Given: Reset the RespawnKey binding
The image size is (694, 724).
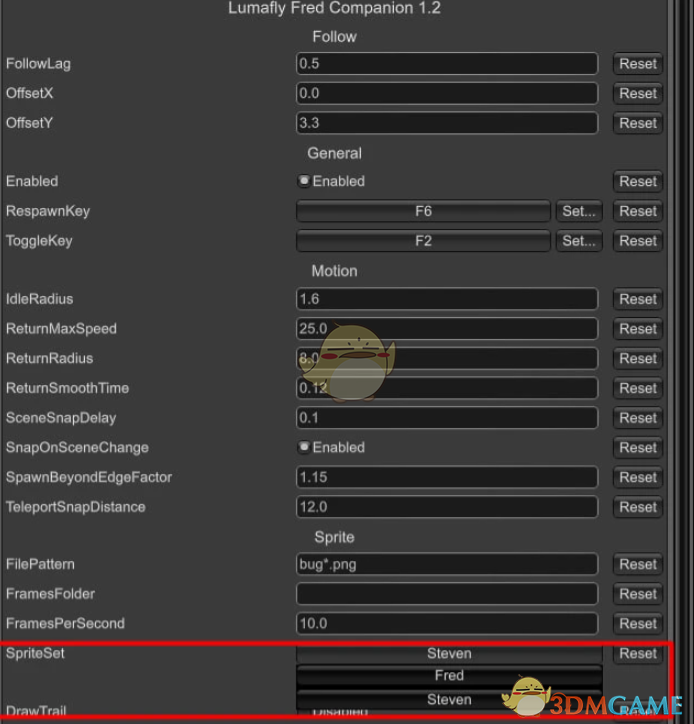Looking at the screenshot, I should [638, 211].
